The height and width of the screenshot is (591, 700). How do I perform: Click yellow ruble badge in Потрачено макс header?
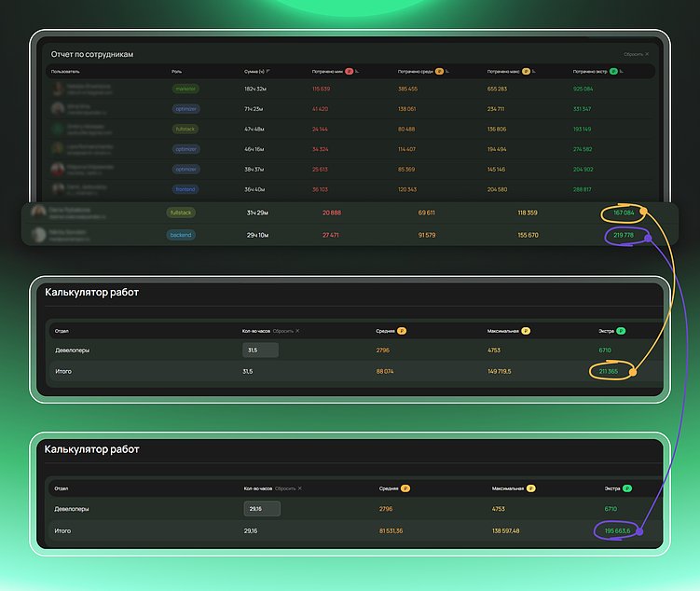click(x=526, y=72)
